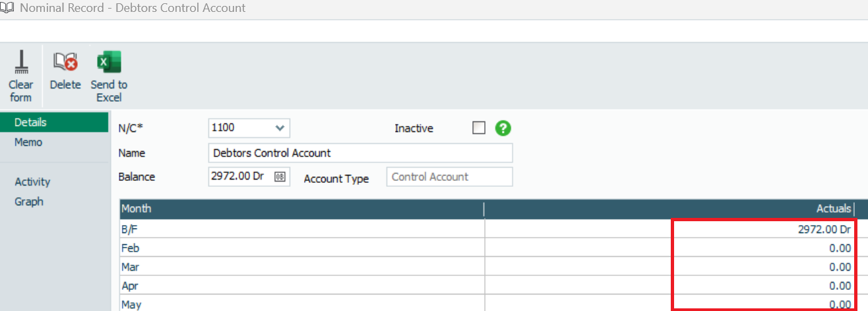Click the Actuals column header
Viewport: 868px width, 311px height.
tap(668, 209)
